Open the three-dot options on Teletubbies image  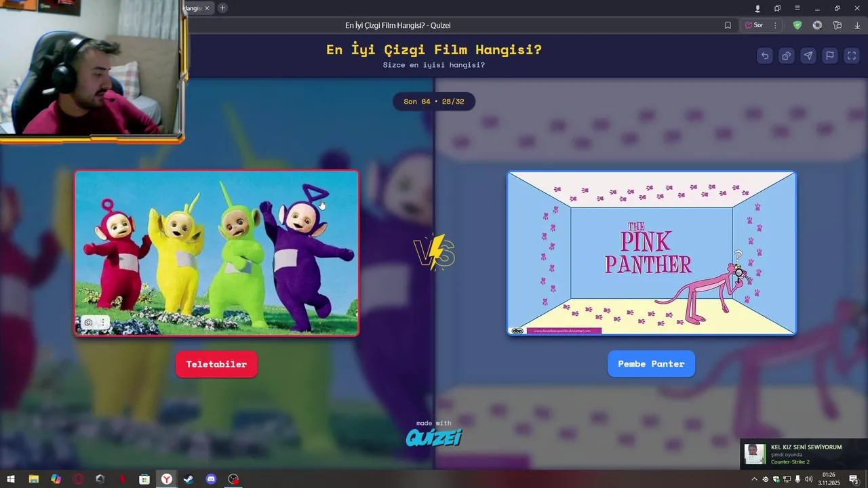[102, 323]
